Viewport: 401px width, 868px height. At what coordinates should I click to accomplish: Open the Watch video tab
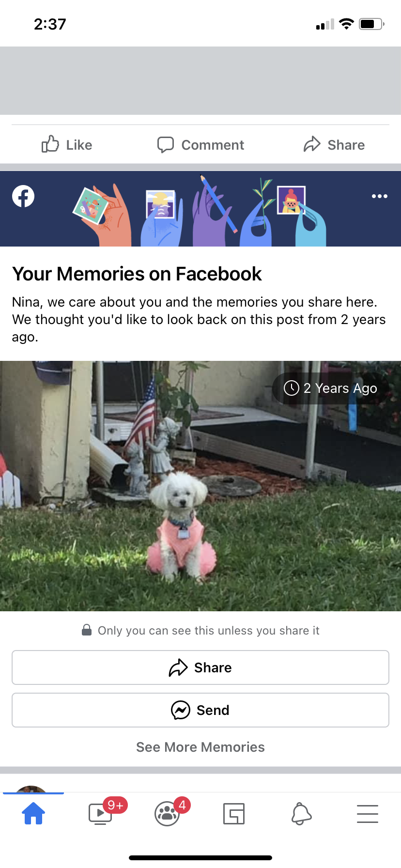coord(100,814)
